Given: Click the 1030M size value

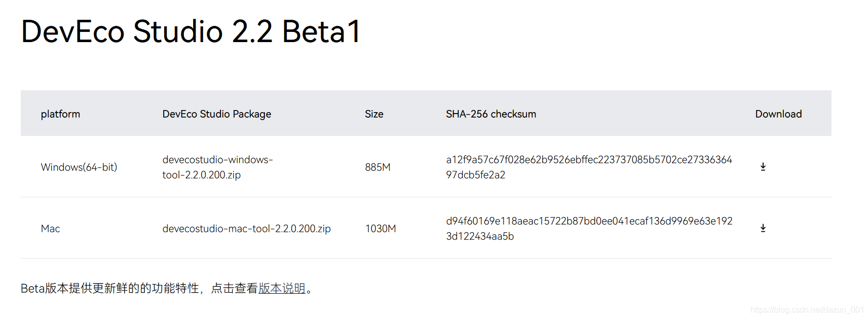Looking at the screenshot, I should point(381,229).
